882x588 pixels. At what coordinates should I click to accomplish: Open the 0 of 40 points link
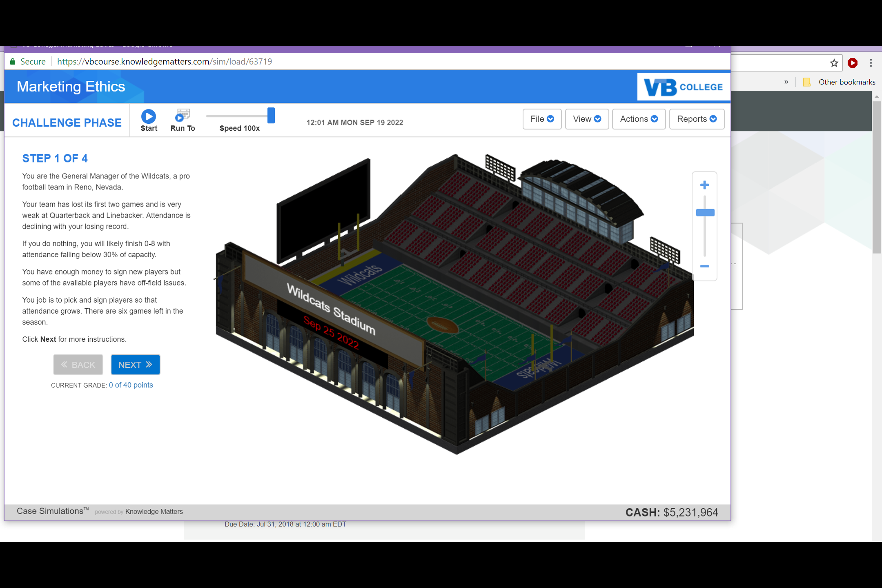point(131,385)
